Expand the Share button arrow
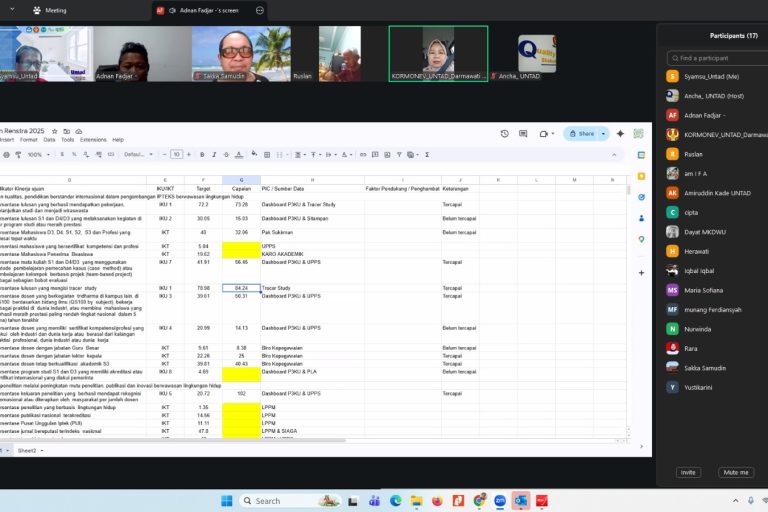This screenshot has height=512, width=768. pos(603,134)
